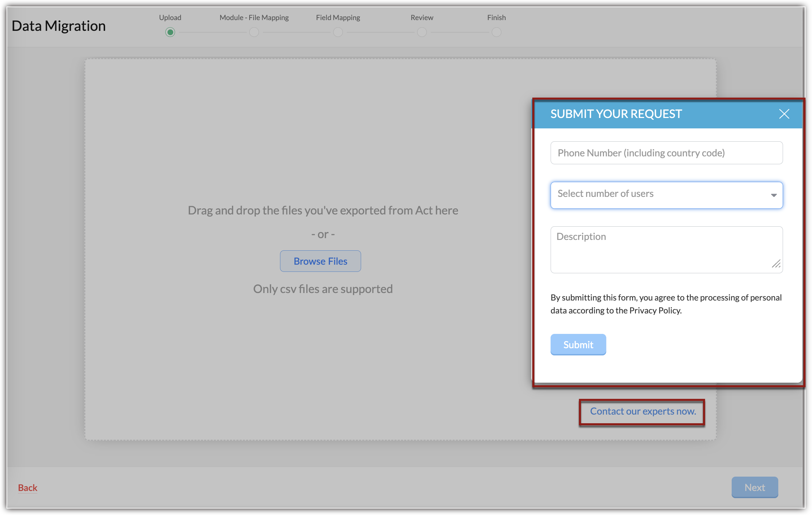Select the Upload step circle
The height and width of the screenshot is (515, 812).
[170, 32]
